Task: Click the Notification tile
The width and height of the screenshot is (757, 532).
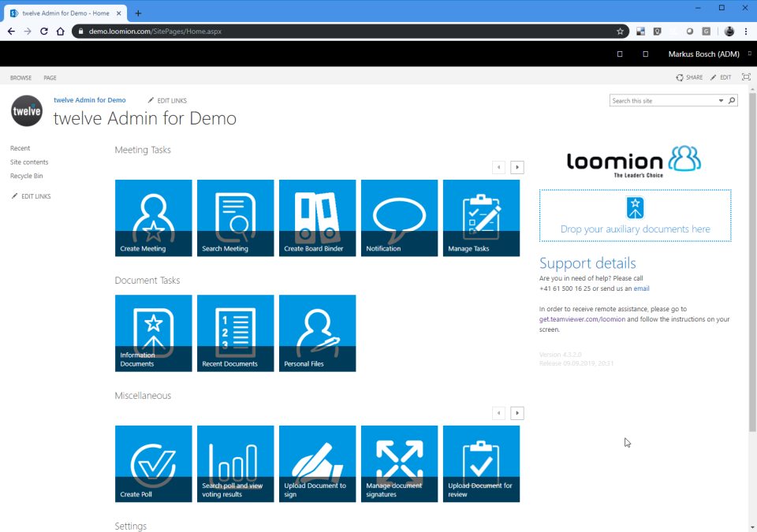Action: tap(399, 218)
